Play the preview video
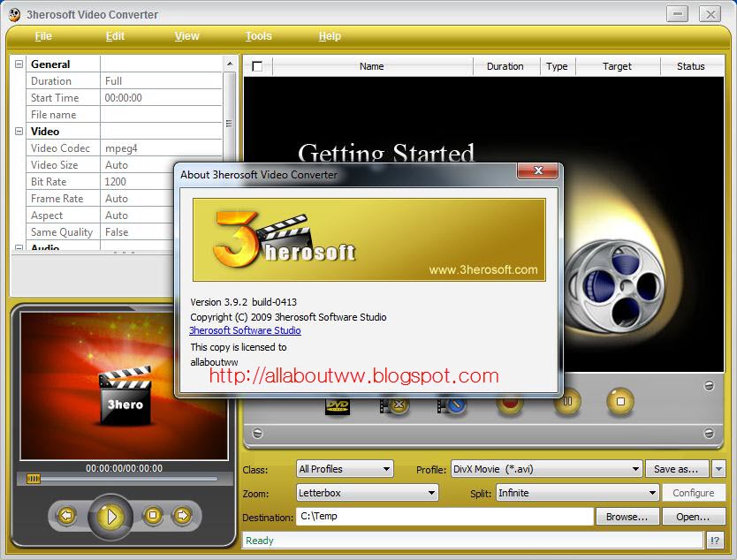737x560 pixels. point(111,517)
